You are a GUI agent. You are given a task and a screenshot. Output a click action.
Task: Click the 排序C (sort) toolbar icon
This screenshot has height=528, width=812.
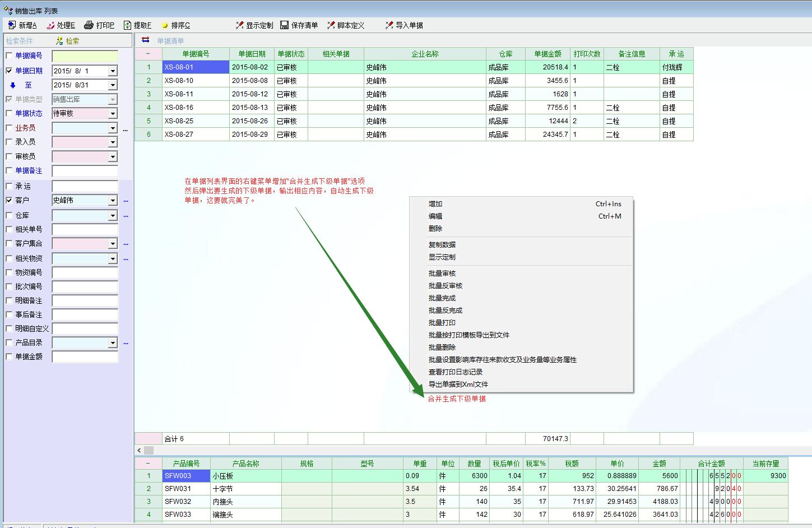(x=165, y=25)
